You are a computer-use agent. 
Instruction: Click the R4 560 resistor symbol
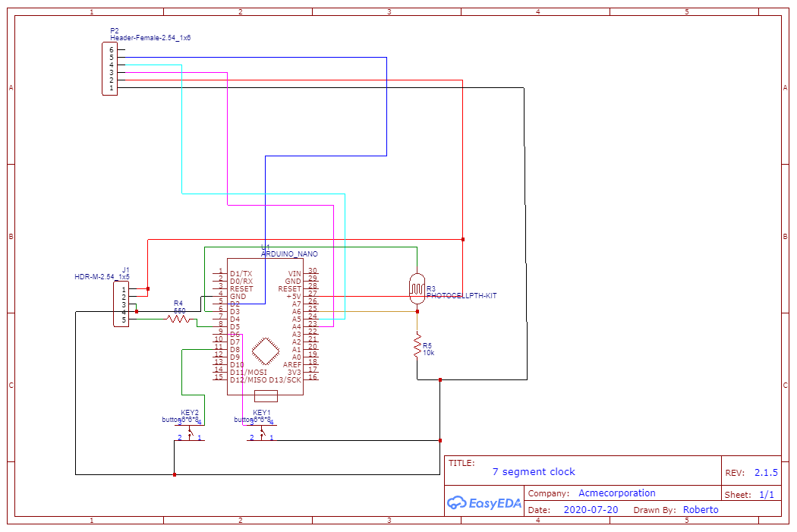178,320
